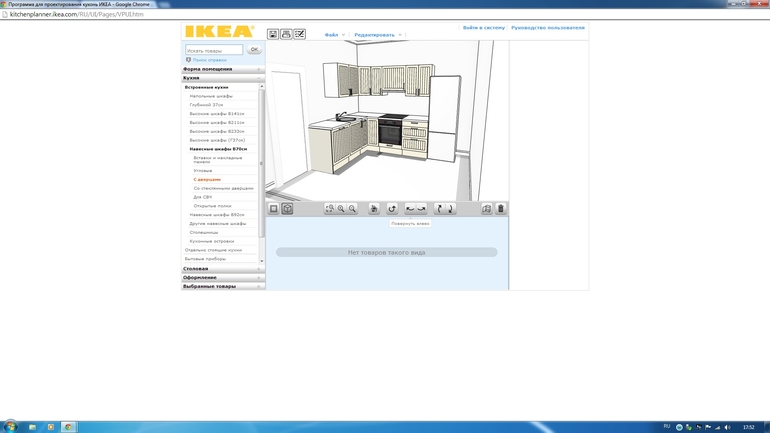Image resolution: width=770 pixels, height=433 pixels.
Task: Select 'Со стеклянными дверцами' category
Action: 223,188
